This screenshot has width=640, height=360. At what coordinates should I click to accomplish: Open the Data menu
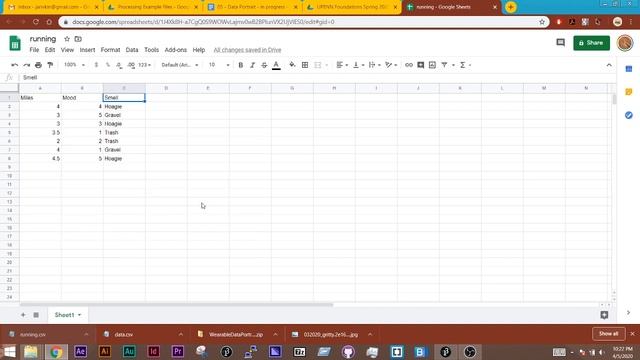click(x=132, y=50)
